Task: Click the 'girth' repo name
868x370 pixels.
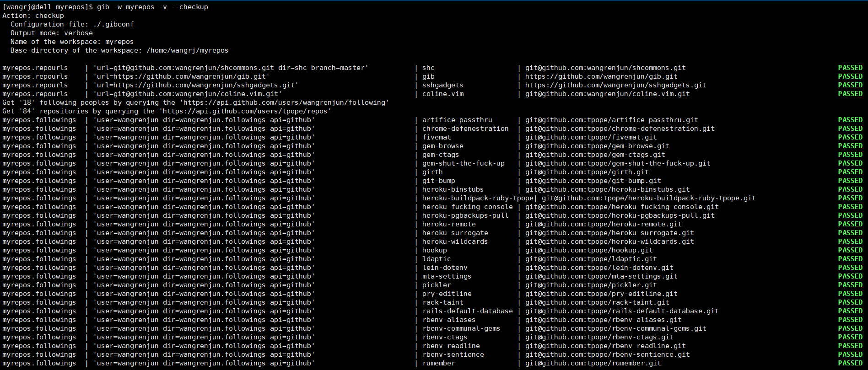Action: tap(432, 172)
